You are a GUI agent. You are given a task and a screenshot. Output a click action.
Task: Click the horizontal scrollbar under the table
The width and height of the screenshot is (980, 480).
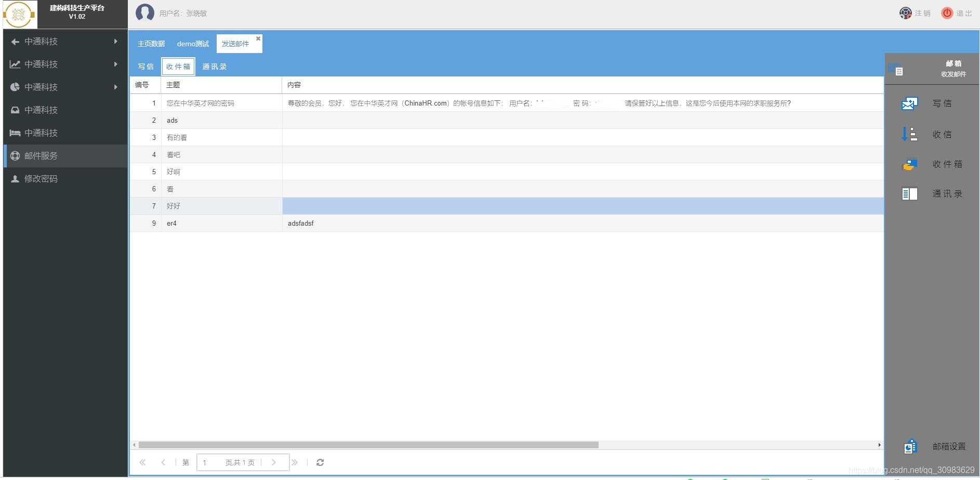click(x=368, y=445)
